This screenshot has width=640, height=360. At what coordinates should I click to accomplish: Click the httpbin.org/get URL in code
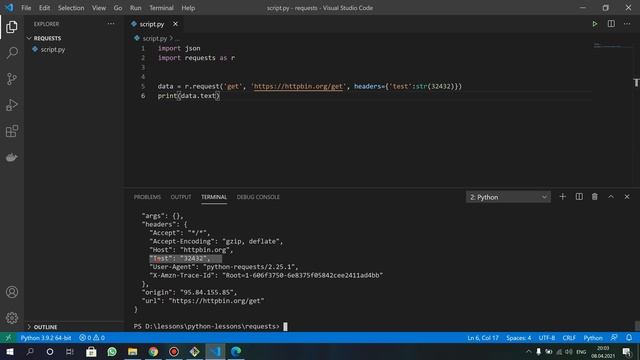[x=298, y=86]
